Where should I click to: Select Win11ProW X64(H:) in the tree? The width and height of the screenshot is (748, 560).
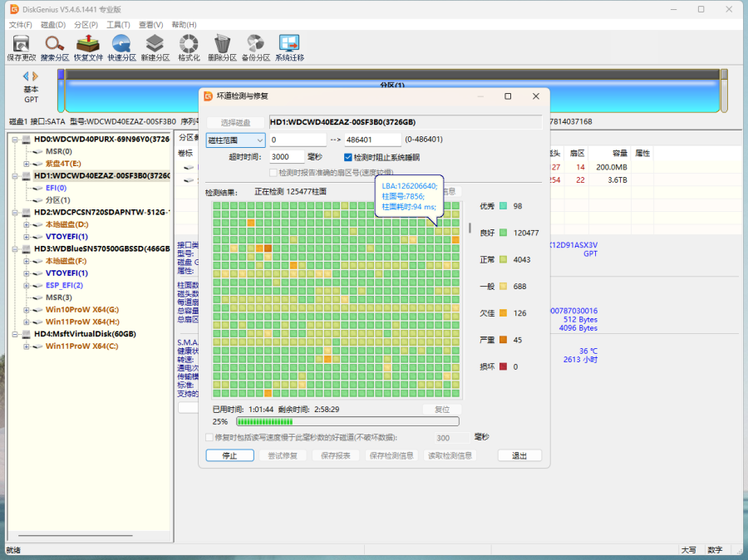pyautogui.click(x=82, y=322)
